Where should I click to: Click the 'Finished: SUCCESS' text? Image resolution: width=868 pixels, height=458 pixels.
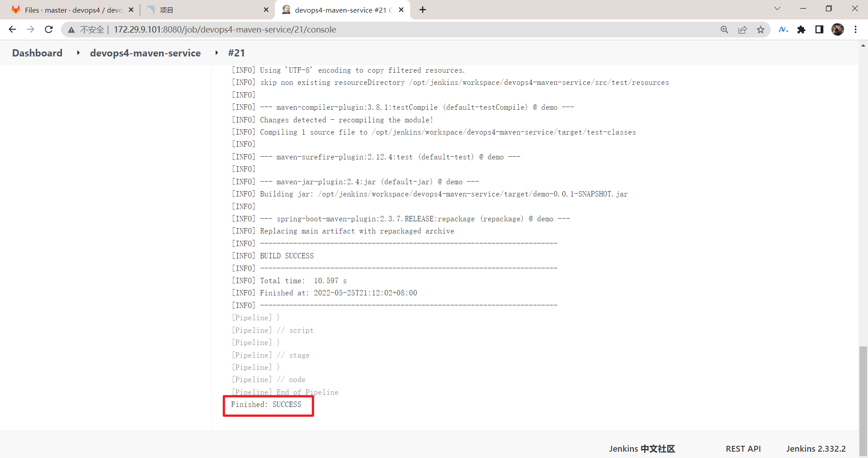pos(266,404)
